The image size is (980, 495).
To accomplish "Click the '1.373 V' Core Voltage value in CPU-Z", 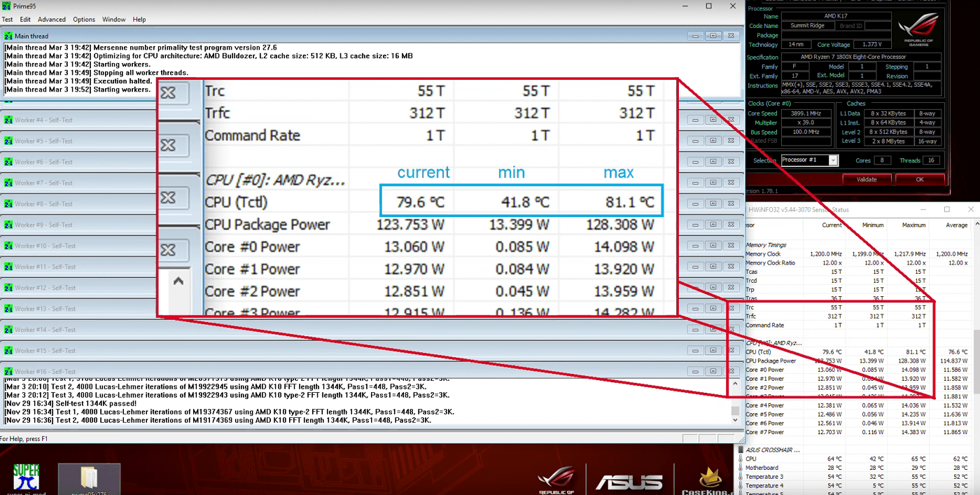I will [871, 44].
